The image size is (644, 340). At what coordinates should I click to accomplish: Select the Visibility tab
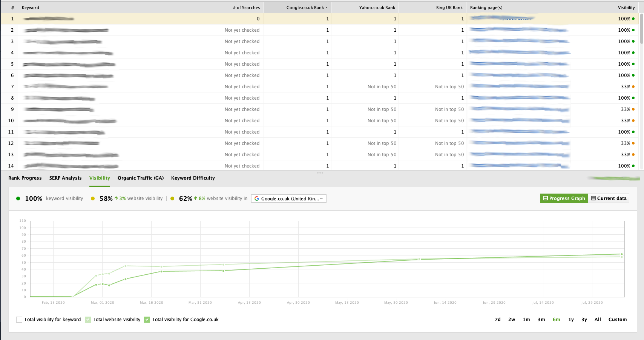click(100, 178)
